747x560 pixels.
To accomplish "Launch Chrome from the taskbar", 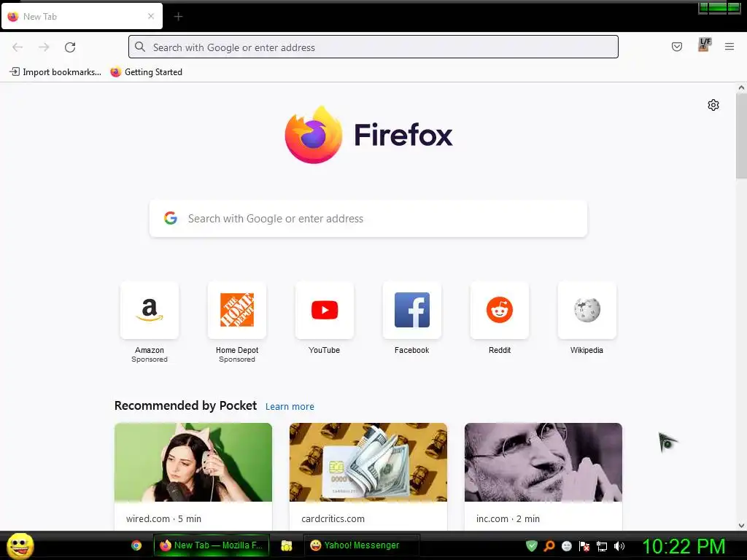I will pos(136,545).
